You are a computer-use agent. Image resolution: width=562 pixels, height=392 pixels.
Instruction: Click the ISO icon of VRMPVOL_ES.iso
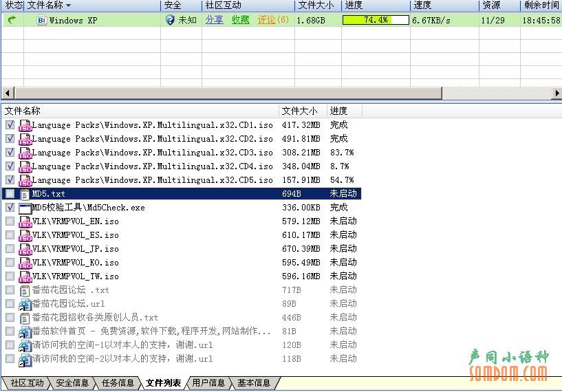click(25, 235)
